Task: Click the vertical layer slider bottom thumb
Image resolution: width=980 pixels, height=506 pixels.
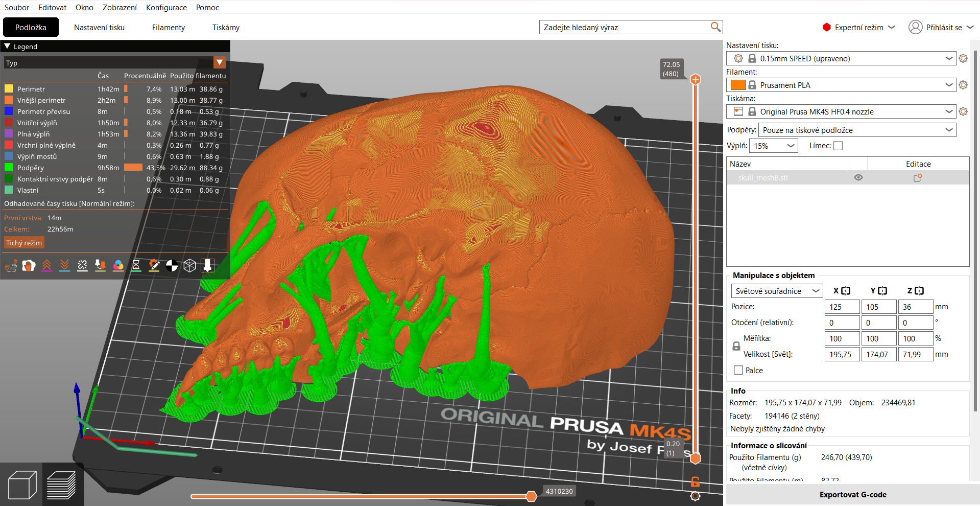Action: tap(695, 458)
